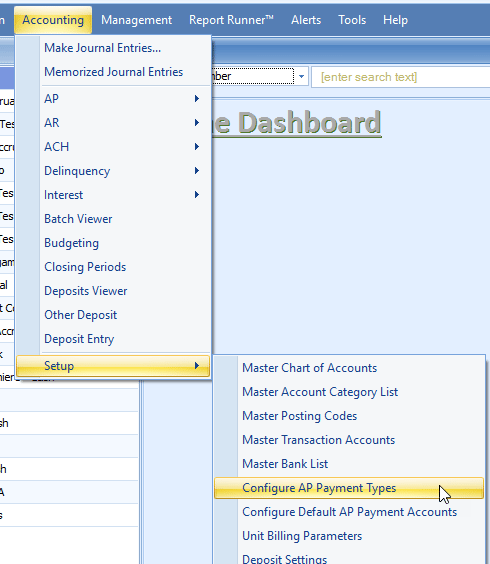Open Master Bank List
This screenshot has width=490, height=564.
349,464
